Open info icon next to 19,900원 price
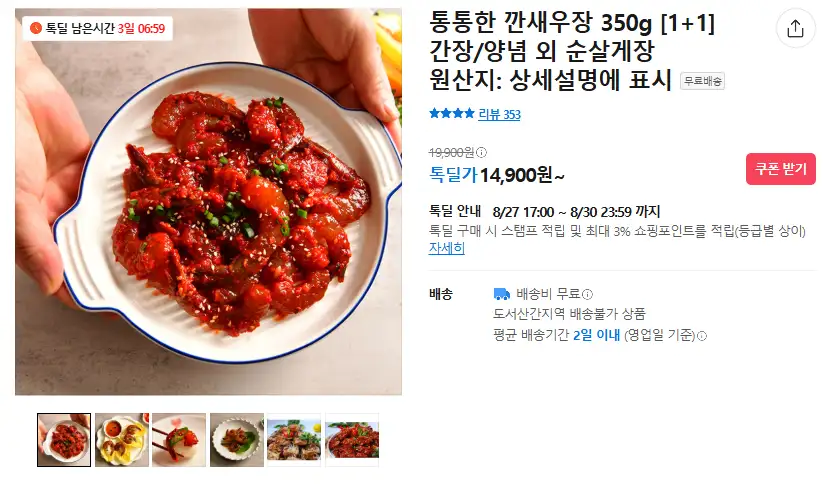 481,153
